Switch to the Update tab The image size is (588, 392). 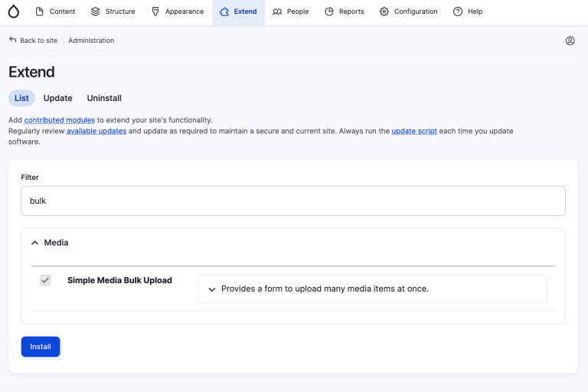[x=57, y=98]
